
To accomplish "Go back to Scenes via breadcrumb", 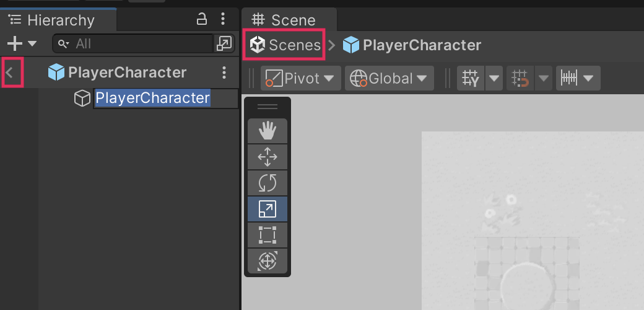I will coord(285,45).
